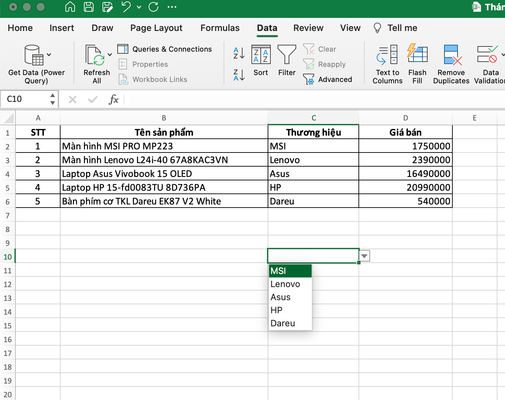505x400 pixels.
Task: Switch to the View tab
Action: [x=350, y=28]
